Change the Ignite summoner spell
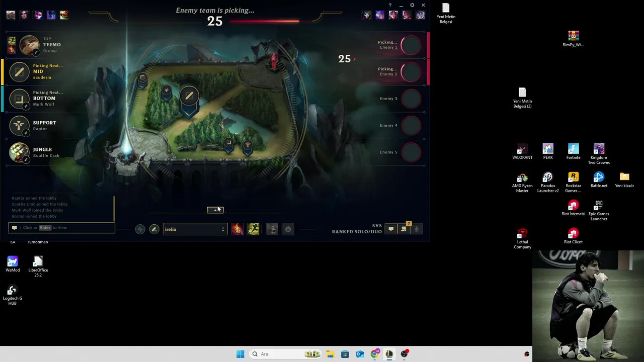The height and width of the screenshot is (362, 644). pos(237,229)
